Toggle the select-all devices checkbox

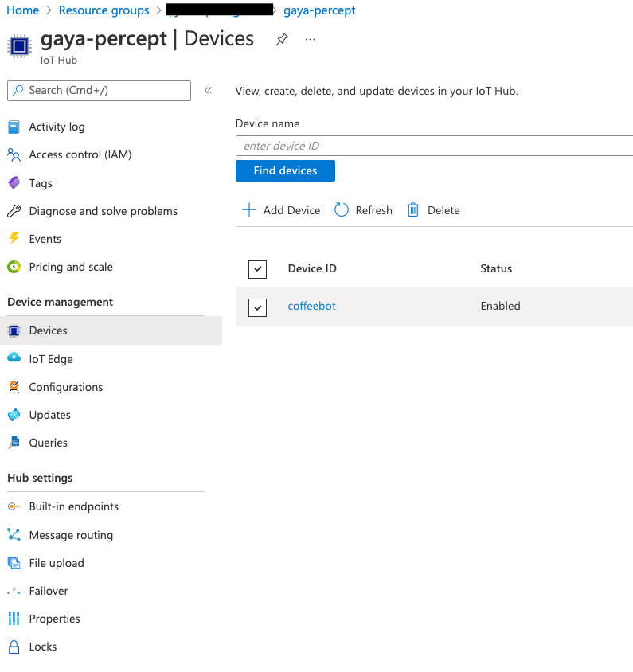point(257,269)
